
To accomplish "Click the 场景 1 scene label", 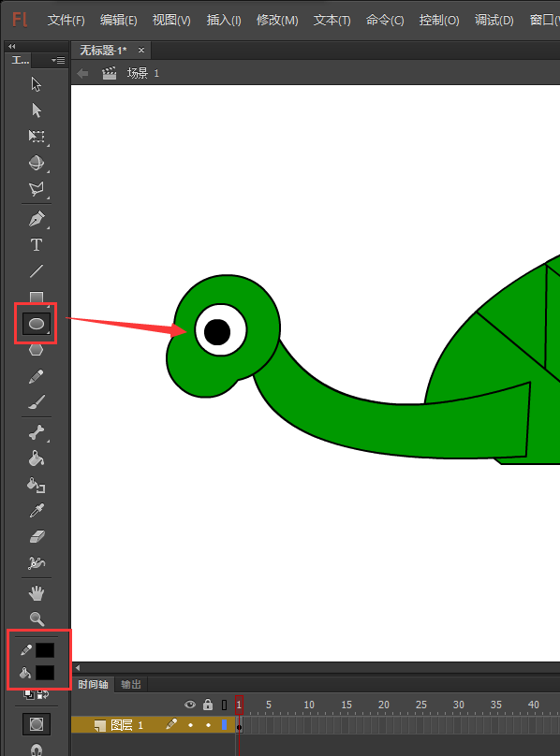I will [143, 73].
